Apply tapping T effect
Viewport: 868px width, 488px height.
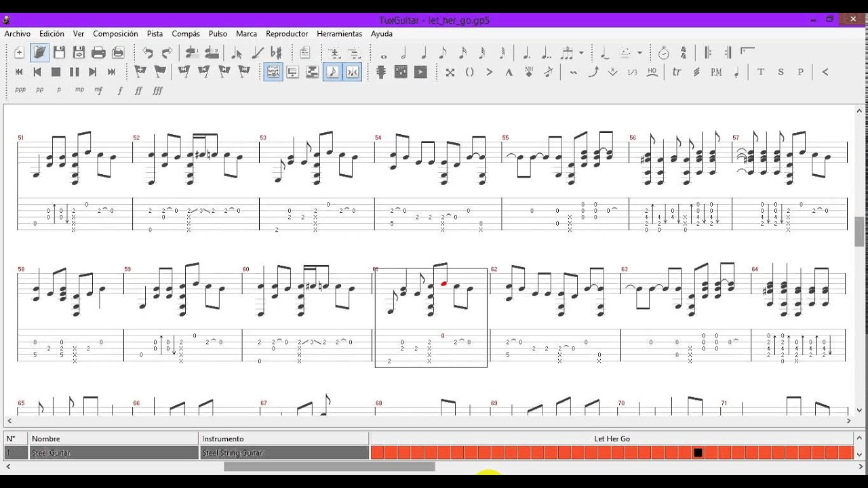point(760,72)
